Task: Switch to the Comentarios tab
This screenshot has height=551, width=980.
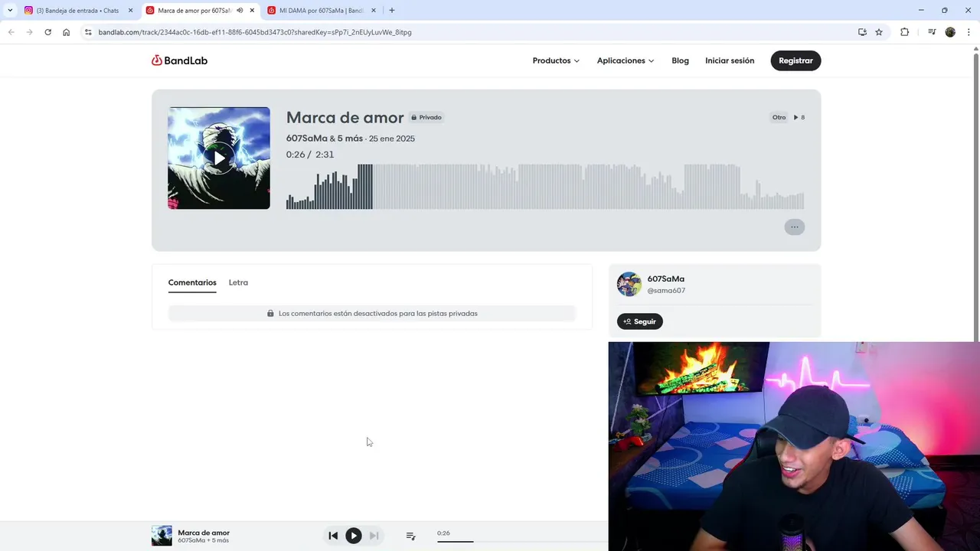Action: [192, 282]
